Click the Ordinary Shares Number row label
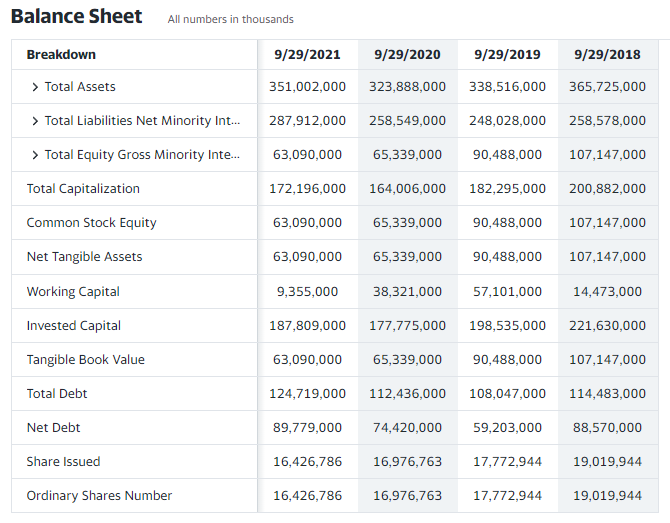 pyautogui.click(x=99, y=496)
